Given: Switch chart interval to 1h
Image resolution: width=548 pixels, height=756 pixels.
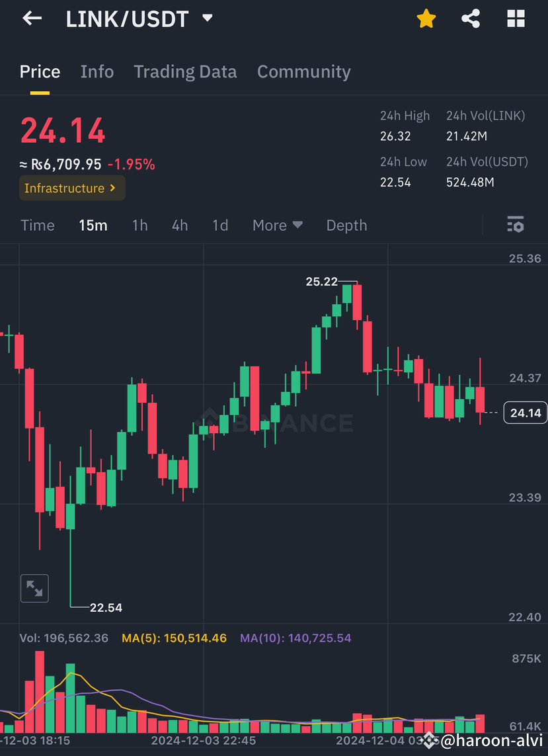Looking at the screenshot, I should click(139, 225).
